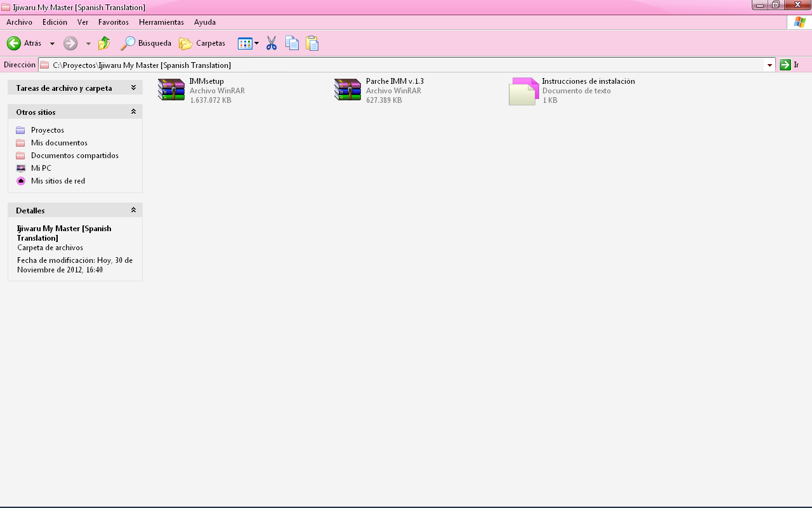Click the folder icon in the title bar

[x=6, y=8]
